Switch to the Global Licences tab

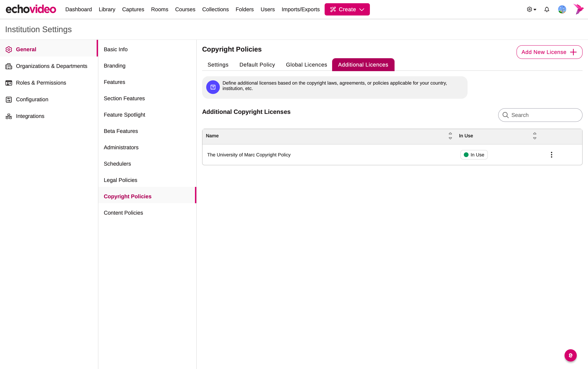pos(306,65)
